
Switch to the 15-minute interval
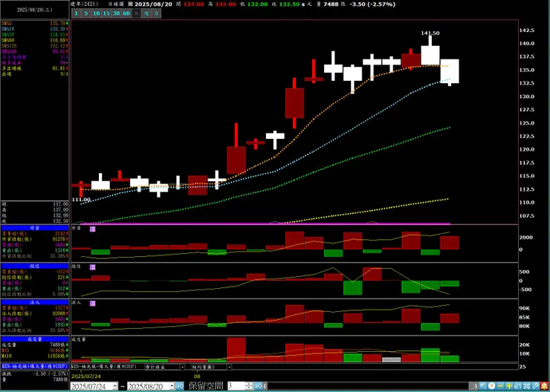pyautogui.click(x=106, y=13)
